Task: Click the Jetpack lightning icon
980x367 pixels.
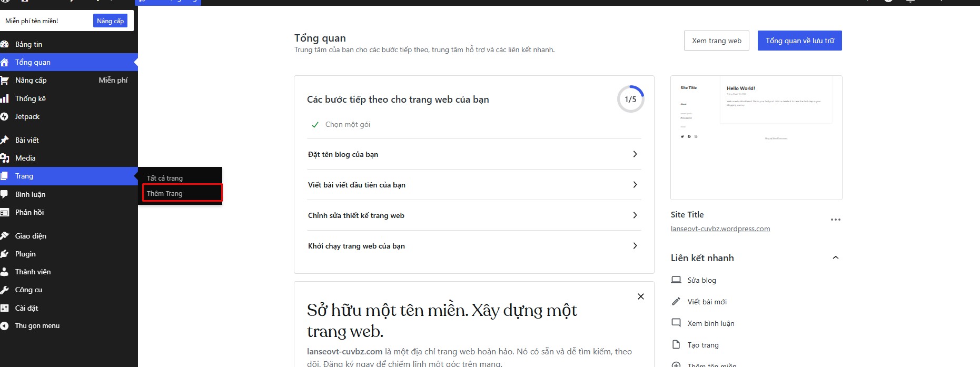Action: (x=4, y=116)
